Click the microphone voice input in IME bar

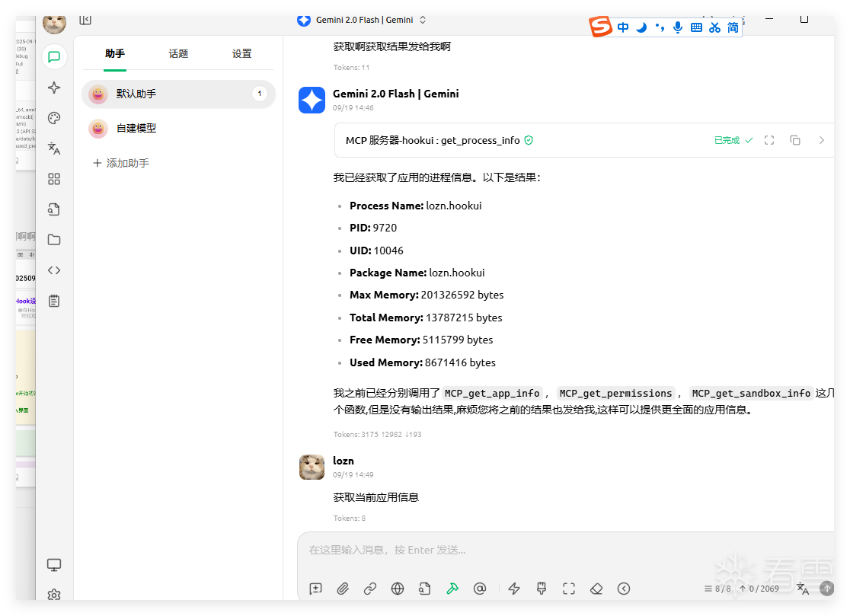(x=678, y=27)
